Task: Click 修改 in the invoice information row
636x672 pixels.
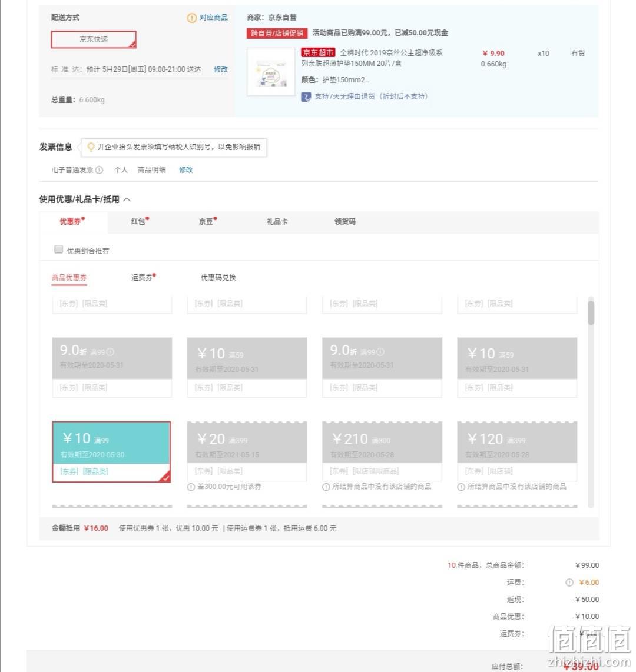Action: click(185, 169)
